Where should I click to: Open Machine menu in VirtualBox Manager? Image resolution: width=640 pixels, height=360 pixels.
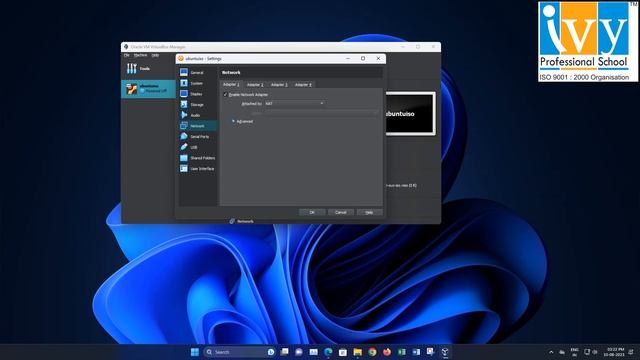click(140, 55)
